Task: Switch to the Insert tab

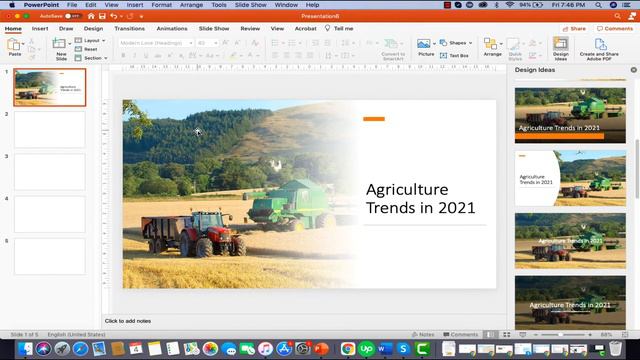Action: (40, 29)
